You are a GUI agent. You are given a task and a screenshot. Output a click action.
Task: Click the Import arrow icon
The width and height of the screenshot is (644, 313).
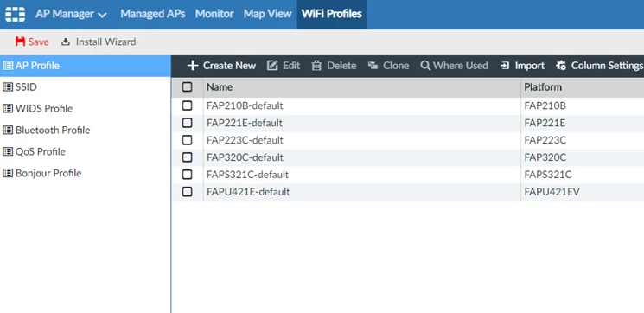coord(505,66)
